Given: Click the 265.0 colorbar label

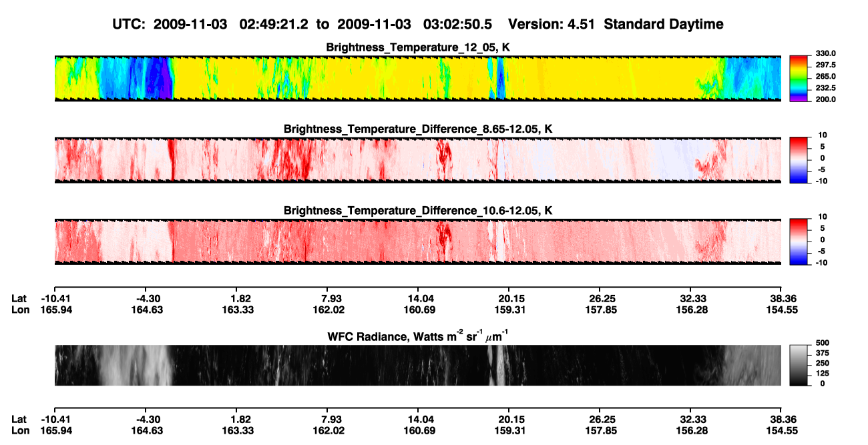Looking at the screenshot, I should coord(826,76).
